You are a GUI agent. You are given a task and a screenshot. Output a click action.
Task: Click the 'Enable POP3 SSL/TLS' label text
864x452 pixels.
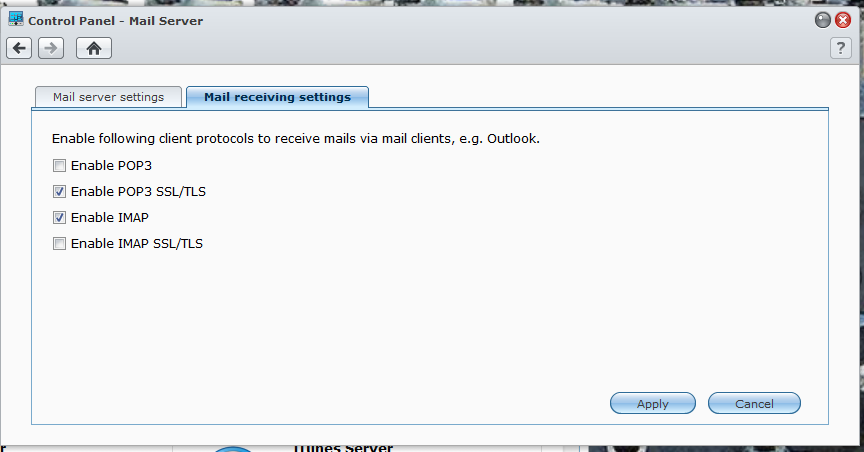(x=138, y=191)
